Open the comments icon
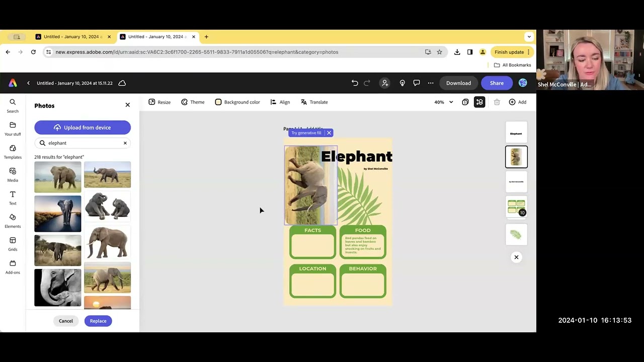Viewport: 644px width, 362px height. (417, 83)
